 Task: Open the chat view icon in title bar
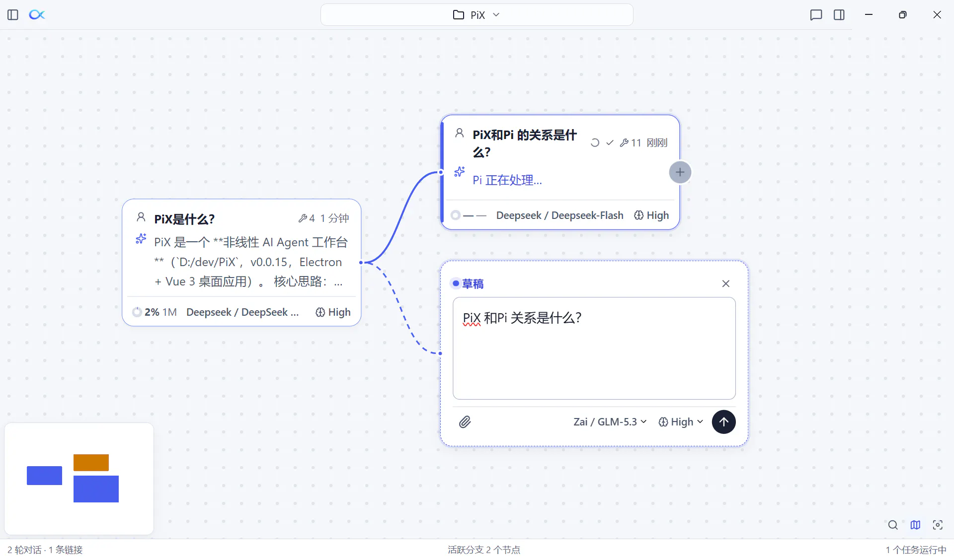pos(816,15)
